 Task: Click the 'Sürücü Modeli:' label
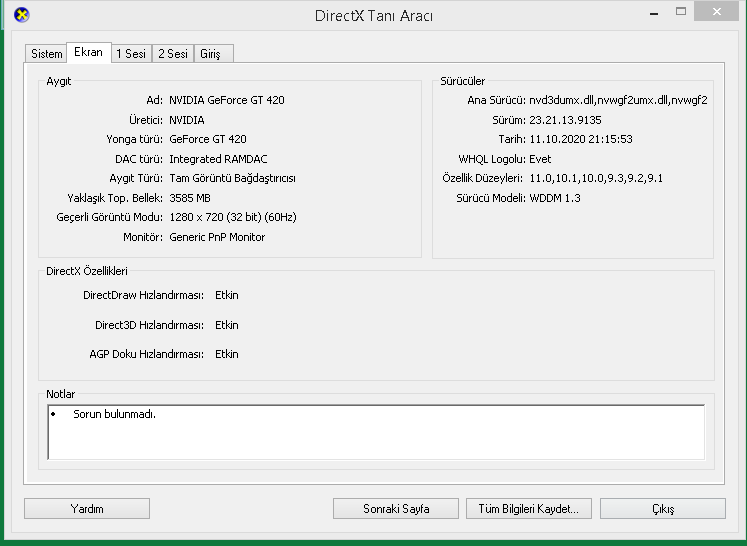491,198
